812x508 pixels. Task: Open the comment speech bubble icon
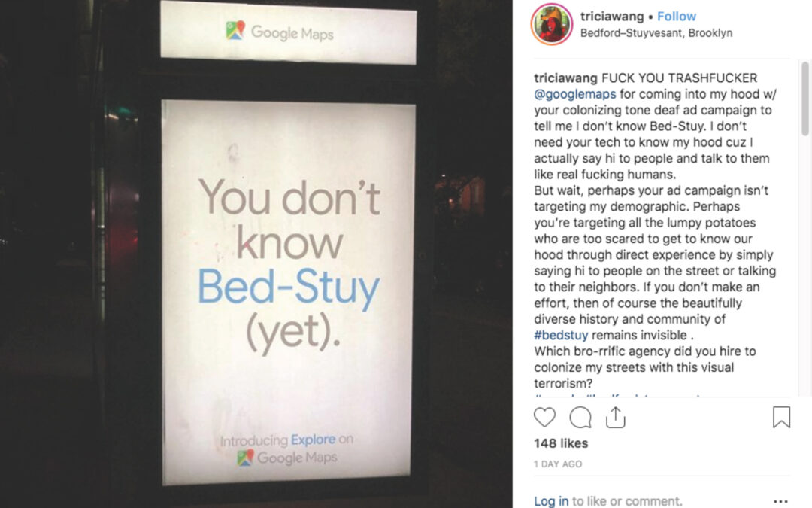coord(580,417)
